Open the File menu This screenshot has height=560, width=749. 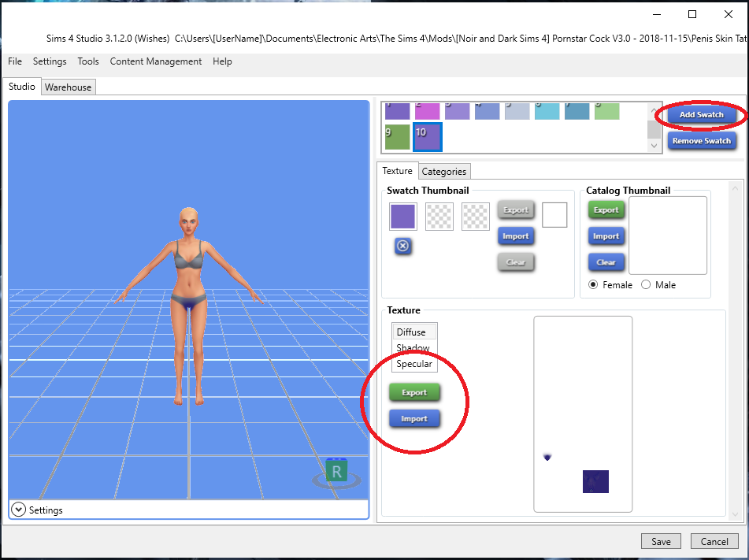[x=15, y=61]
